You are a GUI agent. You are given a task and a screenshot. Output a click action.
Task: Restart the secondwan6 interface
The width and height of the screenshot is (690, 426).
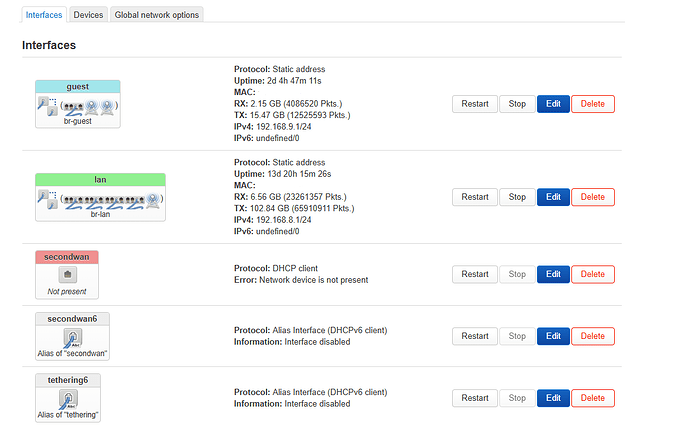tap(475, 337)
